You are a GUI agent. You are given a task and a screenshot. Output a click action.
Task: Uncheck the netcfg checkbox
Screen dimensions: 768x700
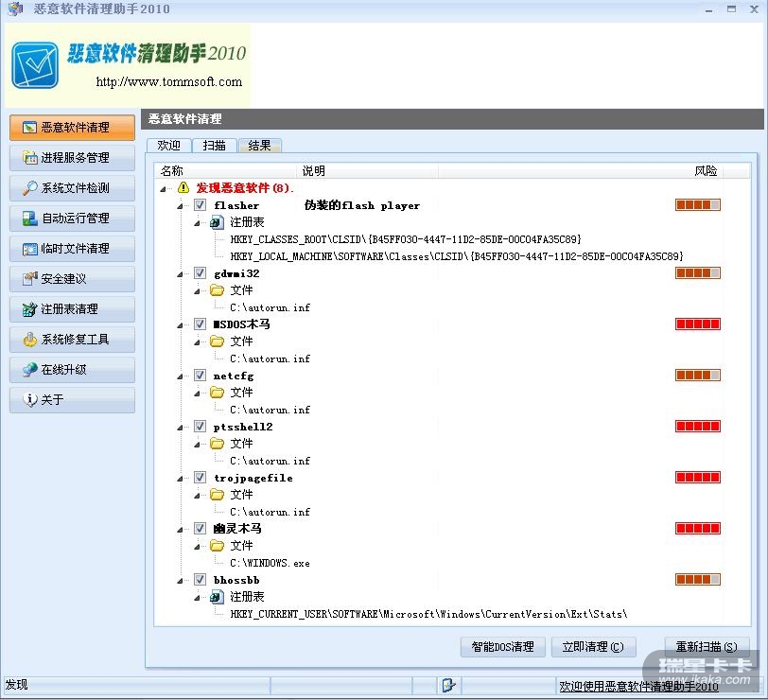(x=200, y=376)
